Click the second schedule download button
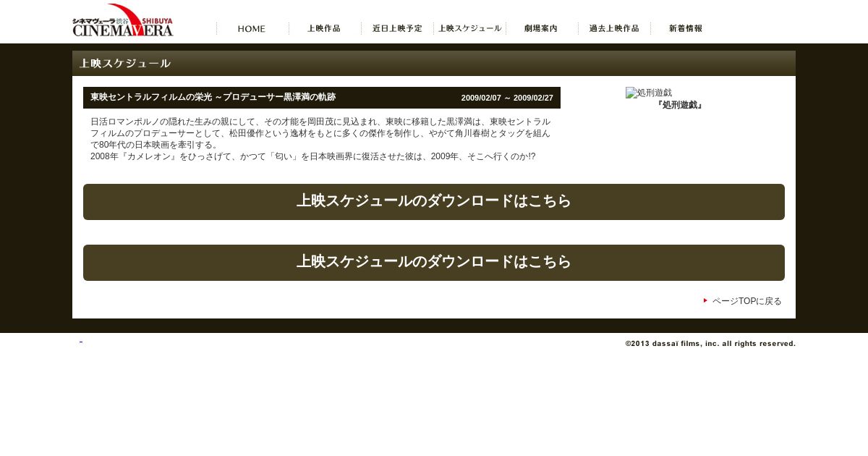Image resolution: width=868 pixels, height=456 pixels. pyautogui.click(x=434, y=263)
